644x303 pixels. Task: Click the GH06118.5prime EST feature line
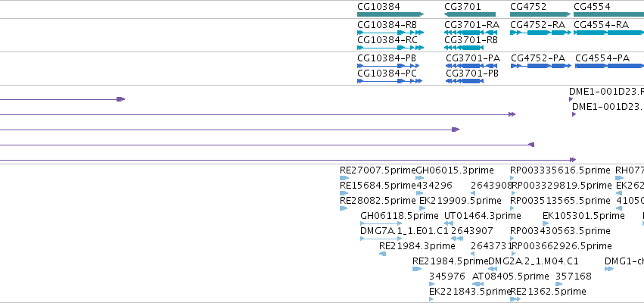point(381,223)
